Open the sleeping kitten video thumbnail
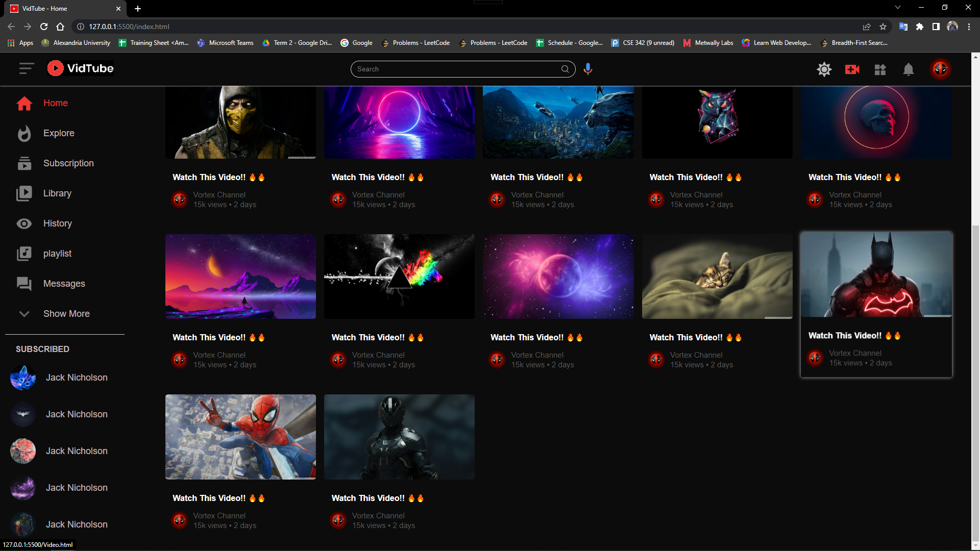The image size is (980, 551). pos(717,277)
